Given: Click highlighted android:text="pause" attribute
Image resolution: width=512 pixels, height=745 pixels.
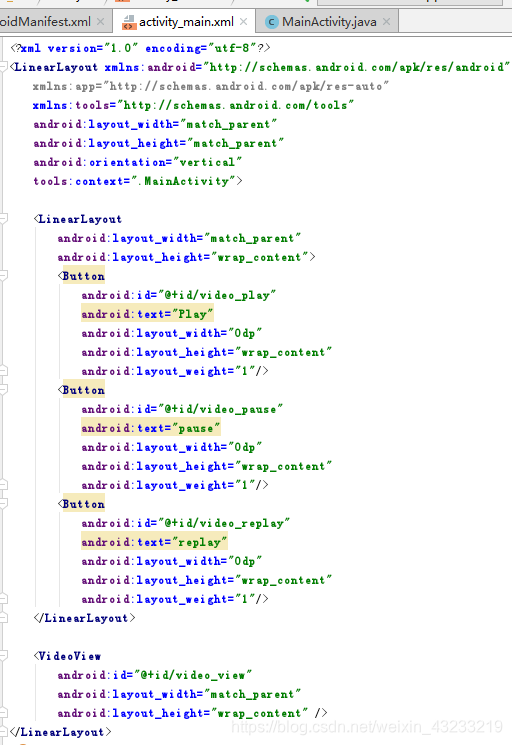Looking at the screenshot, I should 151,428.
